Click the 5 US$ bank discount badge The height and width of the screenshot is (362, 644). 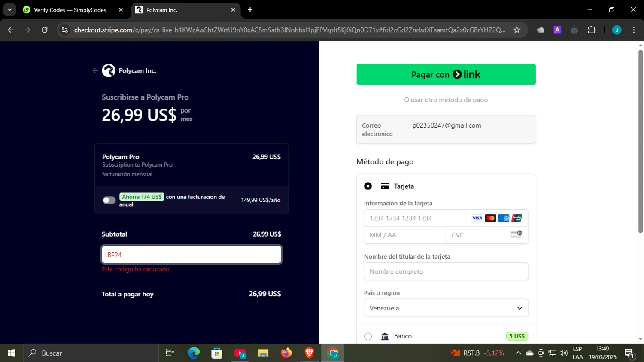pyautogui.click(x=517, y=336)
